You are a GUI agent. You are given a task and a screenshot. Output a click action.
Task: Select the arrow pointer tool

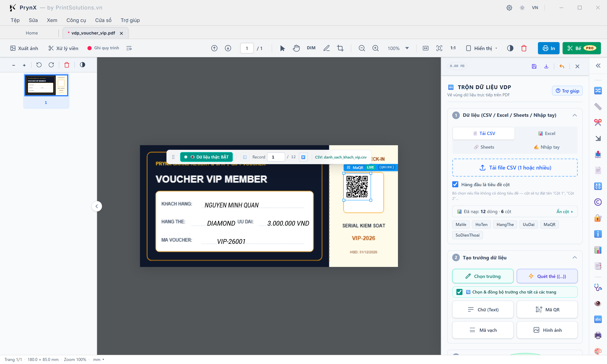[282, 48]
